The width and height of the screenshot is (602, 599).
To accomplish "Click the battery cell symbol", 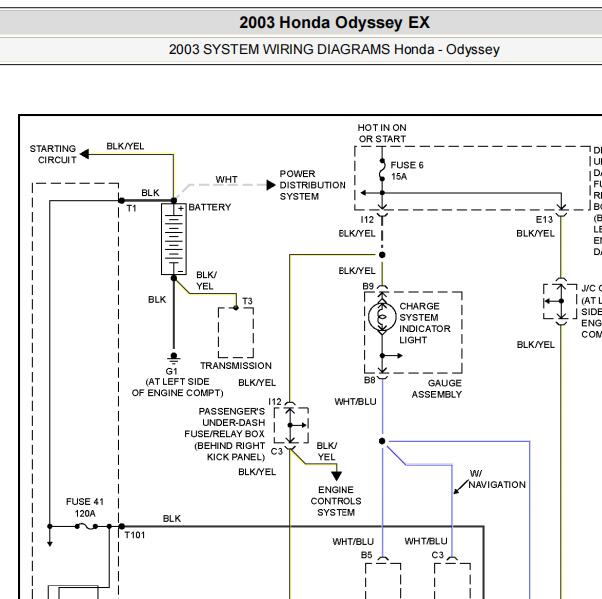I will [174, 239].
